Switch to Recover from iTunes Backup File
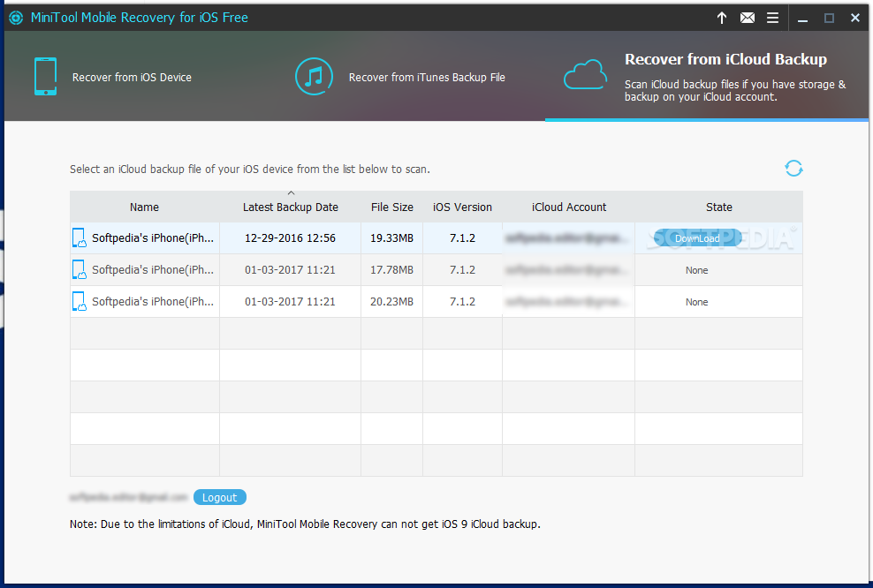873x588 pixels. coord(427,78)
